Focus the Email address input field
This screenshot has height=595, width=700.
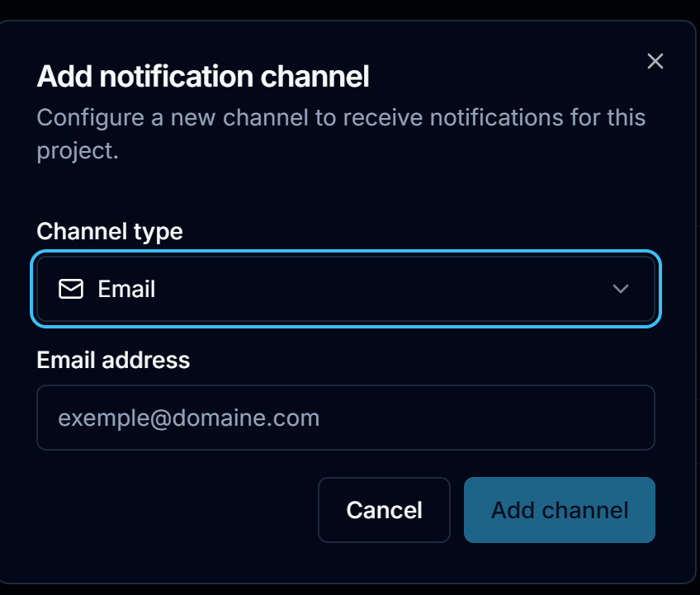[346, 418]
